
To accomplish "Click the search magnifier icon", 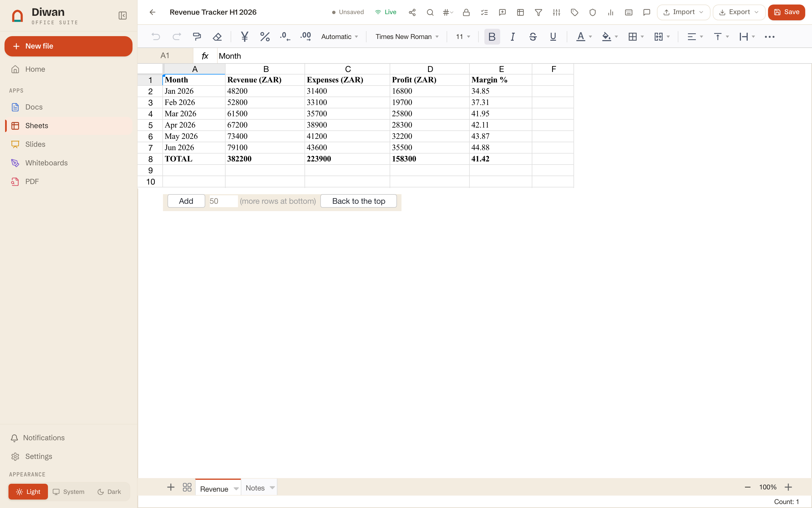I will coord(430,12).
